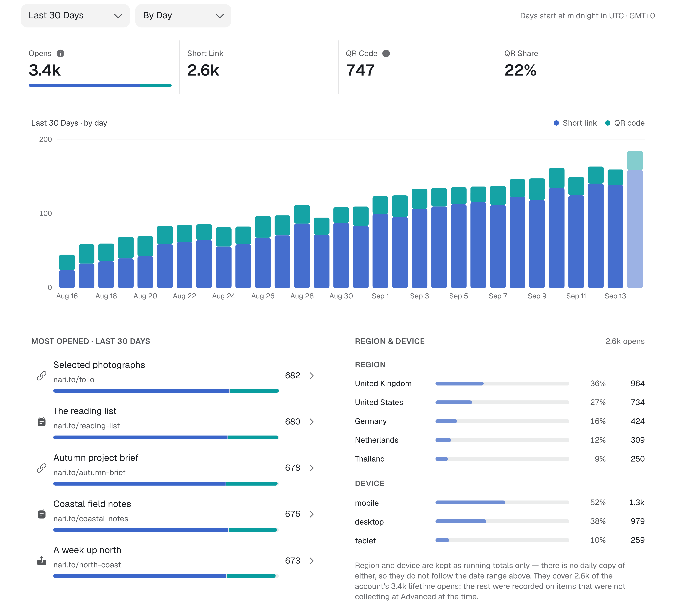Screen dimensions: 676x616
Task: Expand the A week up north row chevron
Action: tap(312, 561)
